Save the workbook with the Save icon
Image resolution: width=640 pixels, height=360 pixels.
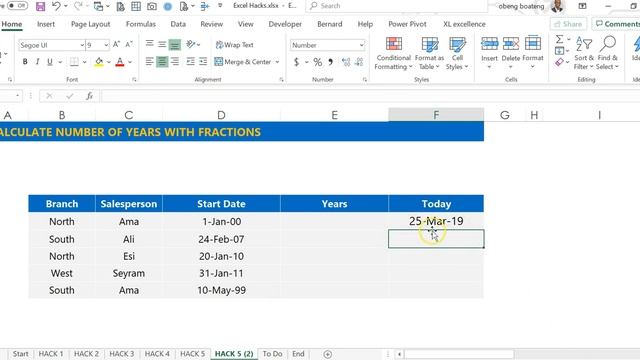click(x=40, y=6)
